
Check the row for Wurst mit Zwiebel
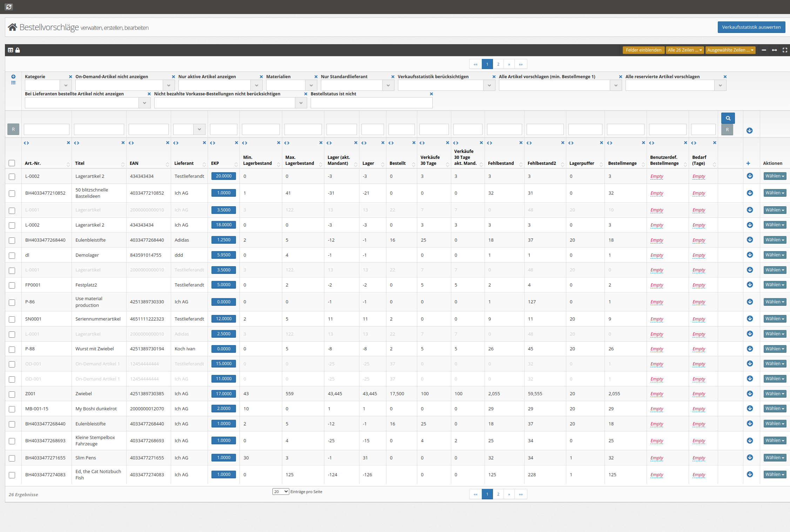[x=12, y=349]
